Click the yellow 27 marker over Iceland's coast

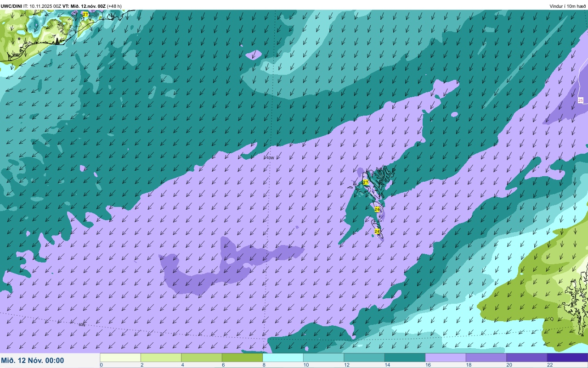[x=85, y=14]
